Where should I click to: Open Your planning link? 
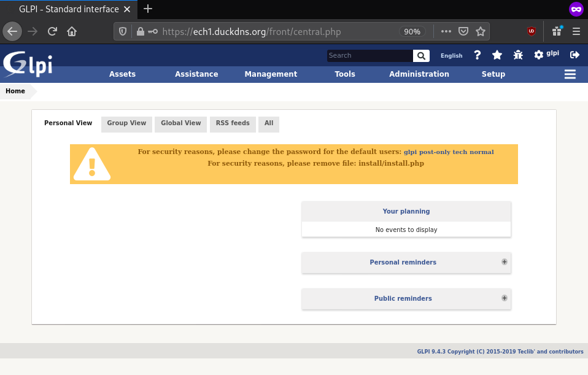[406, 211]
